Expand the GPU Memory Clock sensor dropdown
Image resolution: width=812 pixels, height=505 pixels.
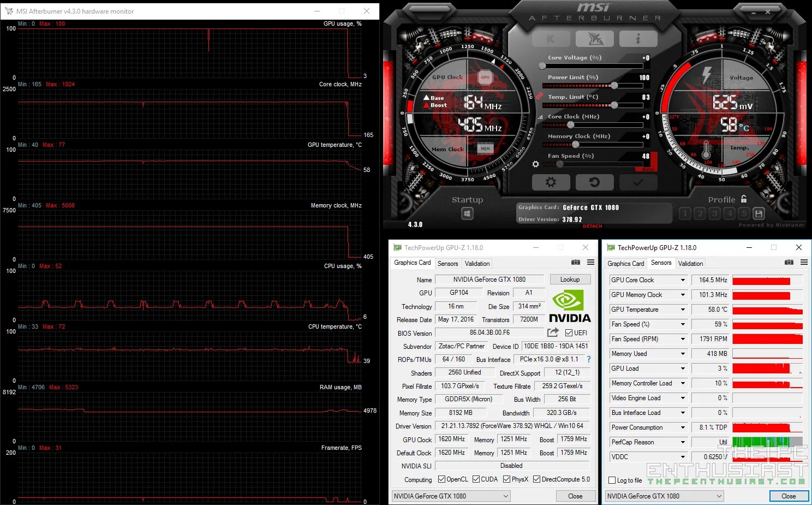click(682, 295)
